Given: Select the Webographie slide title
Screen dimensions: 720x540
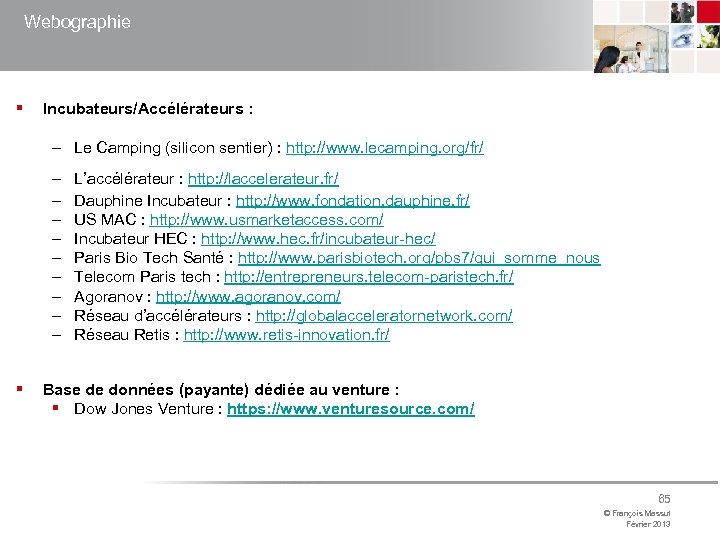Looking at the screenshot, I should pos(77,22).
